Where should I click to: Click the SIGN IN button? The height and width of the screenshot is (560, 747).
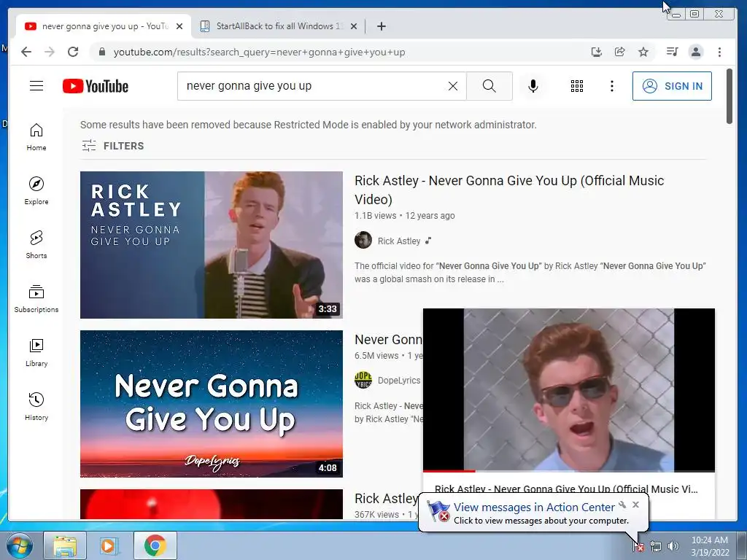click(672, 86)
